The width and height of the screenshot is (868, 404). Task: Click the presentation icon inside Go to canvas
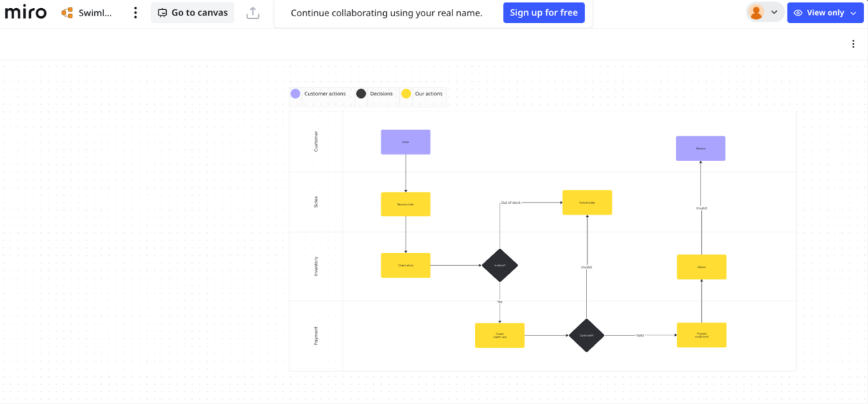(162, 12)
